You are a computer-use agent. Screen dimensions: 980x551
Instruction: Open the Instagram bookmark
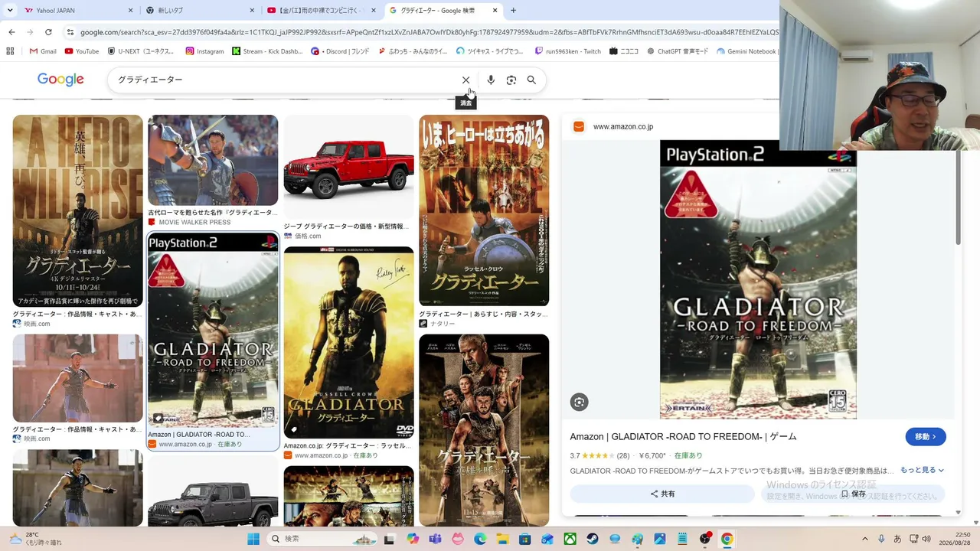204,51
